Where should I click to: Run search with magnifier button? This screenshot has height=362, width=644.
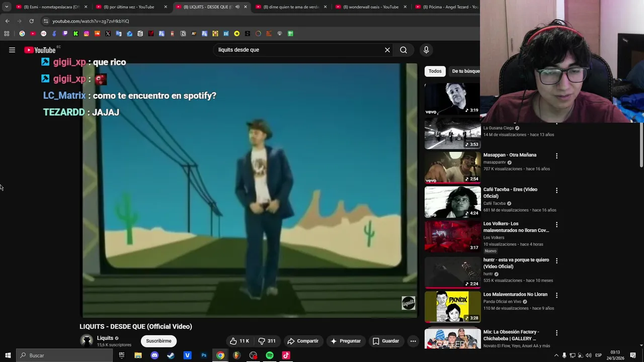(404, 50)
